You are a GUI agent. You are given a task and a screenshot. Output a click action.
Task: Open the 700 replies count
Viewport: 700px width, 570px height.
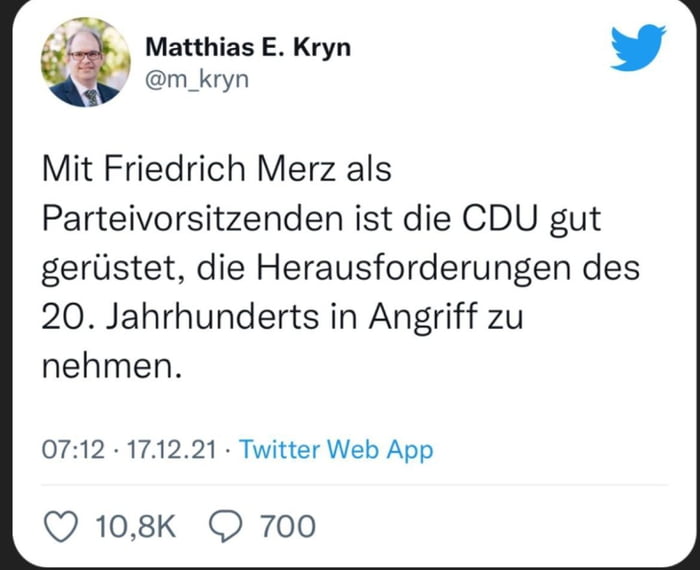point(287,525)
